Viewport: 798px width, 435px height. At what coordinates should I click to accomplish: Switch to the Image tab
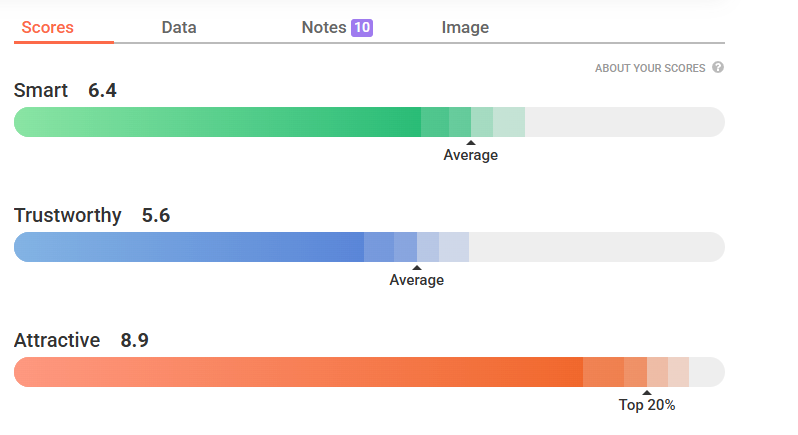pos(465,27)
